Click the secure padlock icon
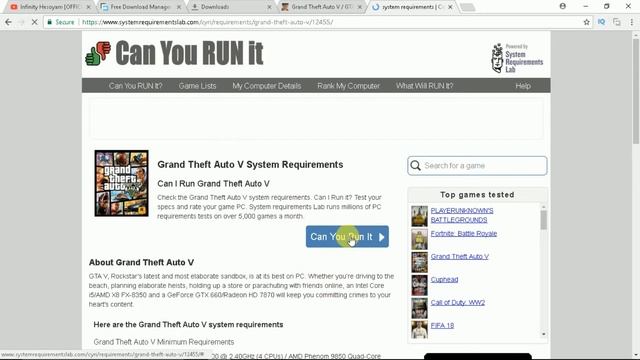The image size is (640, 360). (x=50, y=22)
